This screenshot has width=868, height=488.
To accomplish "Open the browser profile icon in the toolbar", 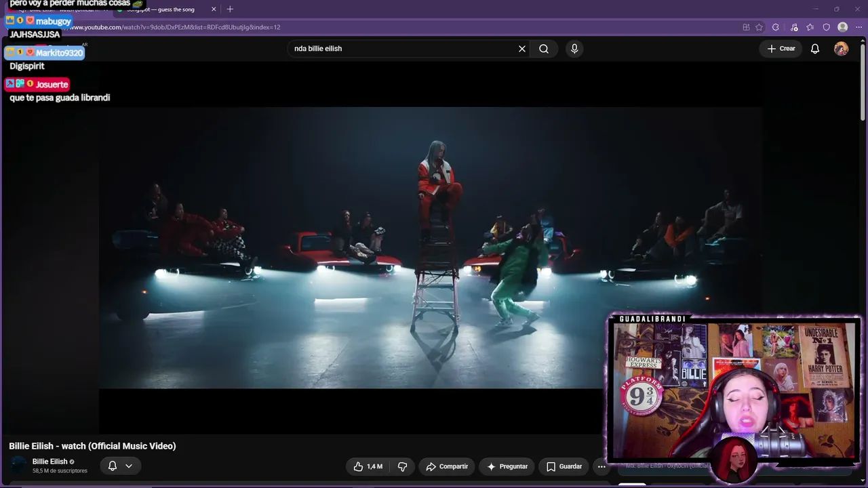I will click(x=843, y=27).
